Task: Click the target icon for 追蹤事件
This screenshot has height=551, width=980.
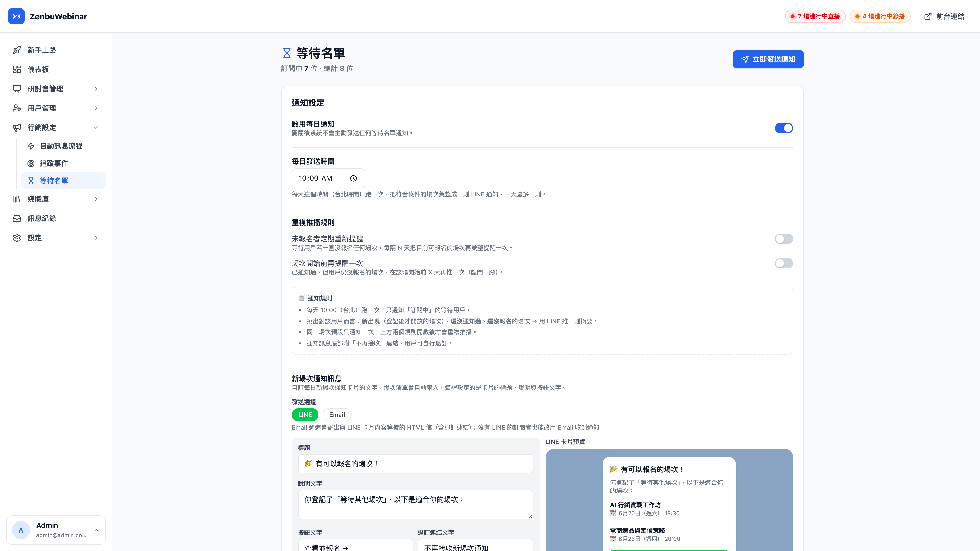Action: point(31,164)
